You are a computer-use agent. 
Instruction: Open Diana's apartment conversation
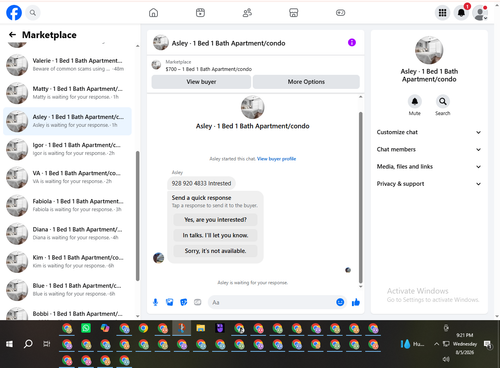(67, 233)
